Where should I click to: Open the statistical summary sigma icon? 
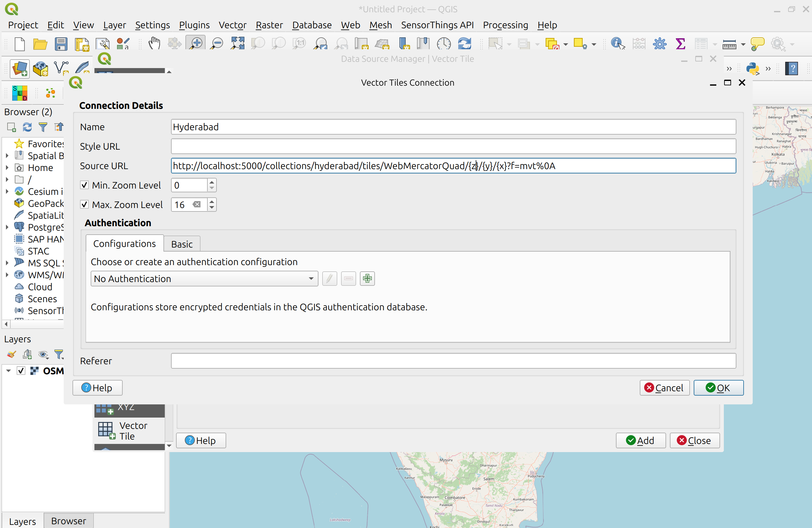[680, 44]
